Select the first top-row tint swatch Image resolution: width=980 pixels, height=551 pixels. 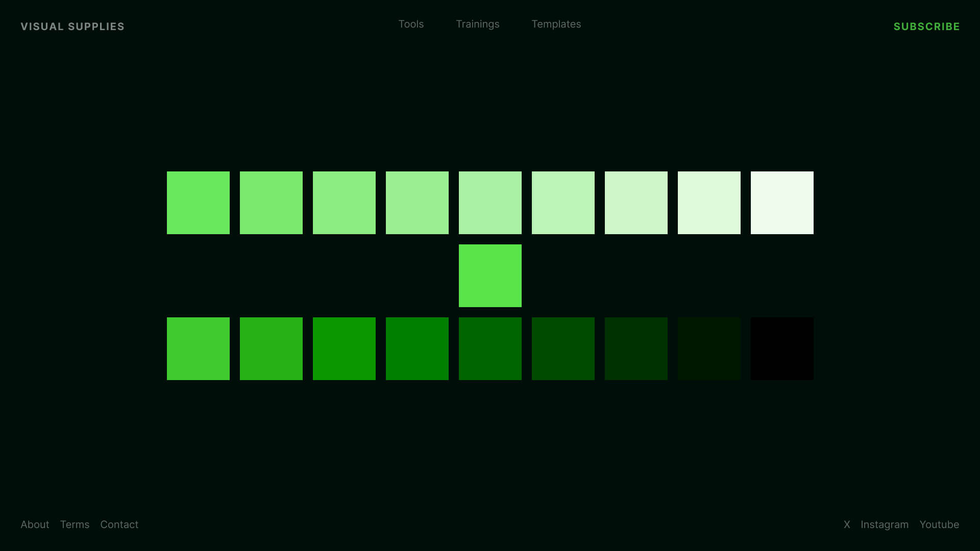(198, 203)
